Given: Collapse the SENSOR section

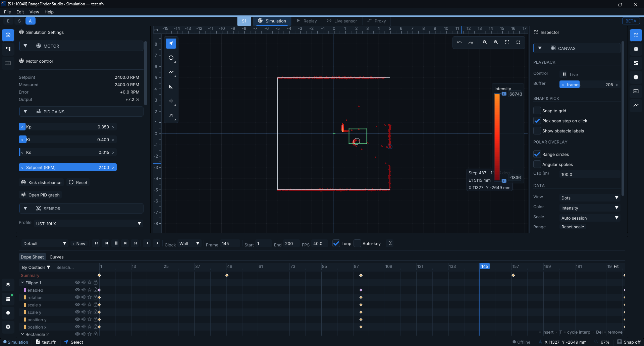Looking at the screenshot, I should pyautogui.click(x=25, y=209).
